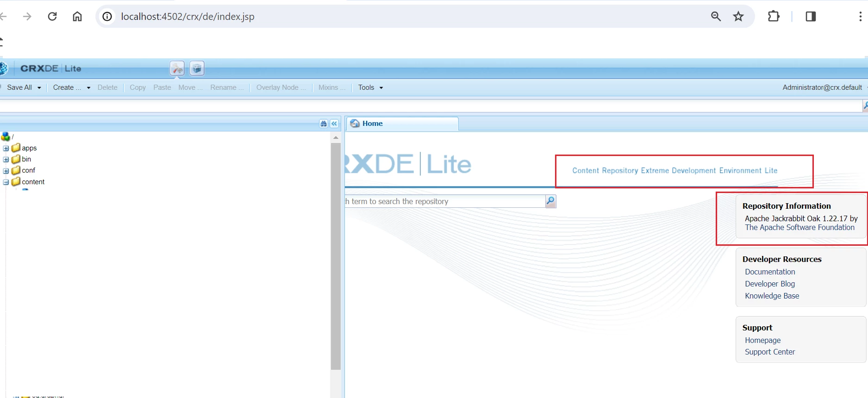Viewport: 868px width, 398px height.
Task: Click the search magnifier button beside search field
Action: (x=550, y=201)
